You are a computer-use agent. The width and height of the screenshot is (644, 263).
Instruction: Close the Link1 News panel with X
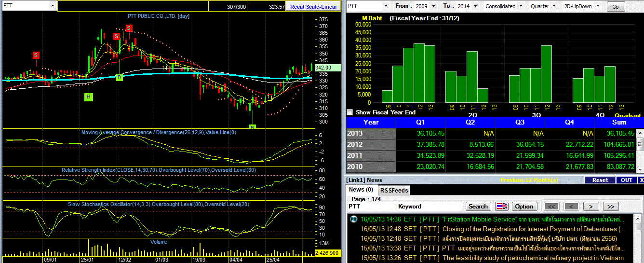(x=641, y=180)
